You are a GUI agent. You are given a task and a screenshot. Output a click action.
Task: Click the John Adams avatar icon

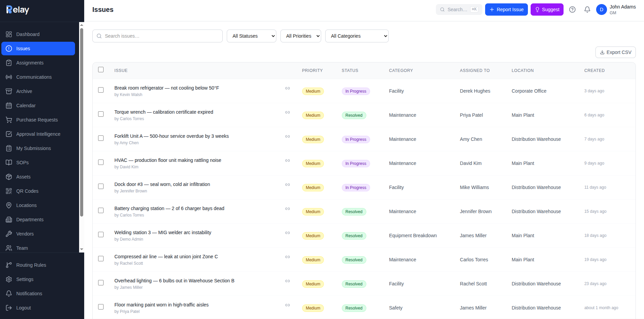[602, 10]
